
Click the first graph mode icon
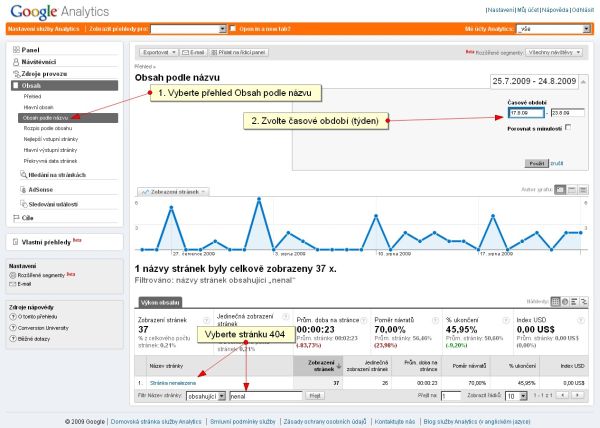click(x=560, y=190)
